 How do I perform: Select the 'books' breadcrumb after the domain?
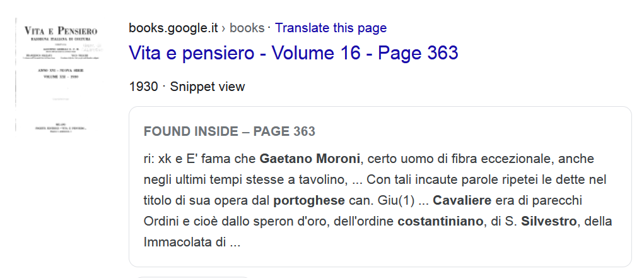point(247,28)
